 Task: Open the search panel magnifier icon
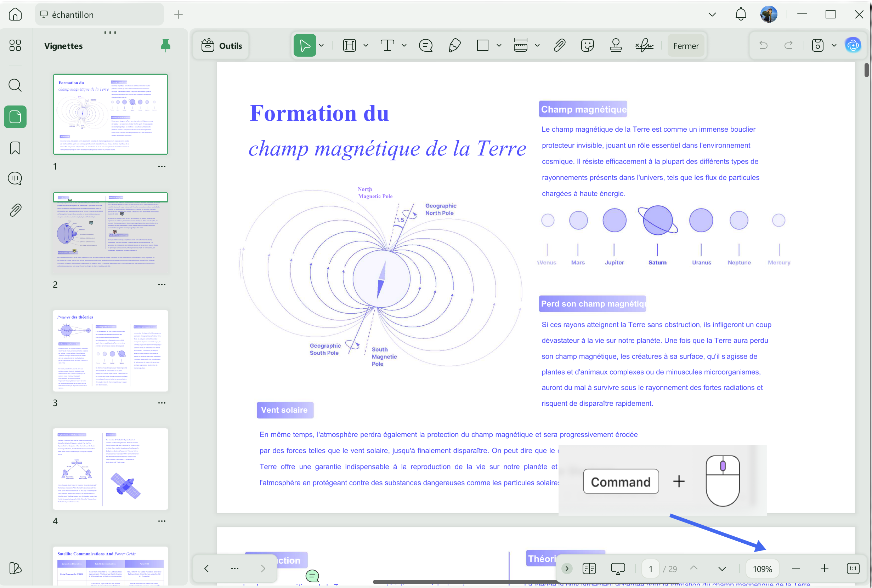click(x=15, y=85)
